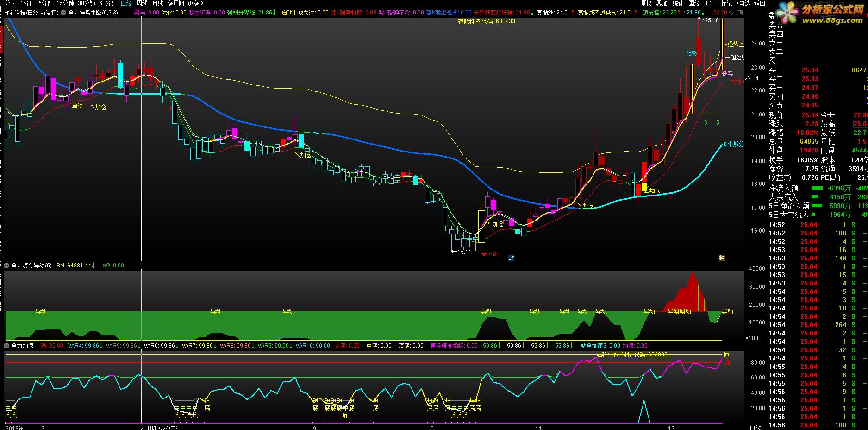
Task: Switch to the 分时 intraday chart tab
Action: (x=10, y=3)
